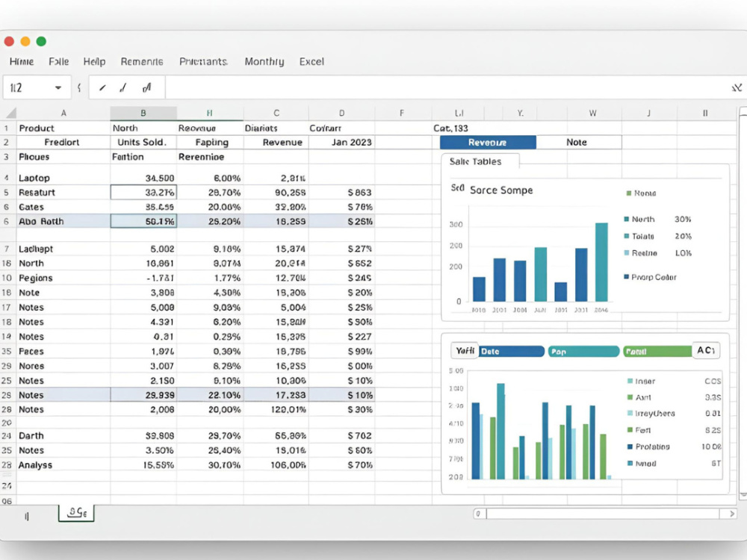Select the cell containing $ 702

point(341,436)
